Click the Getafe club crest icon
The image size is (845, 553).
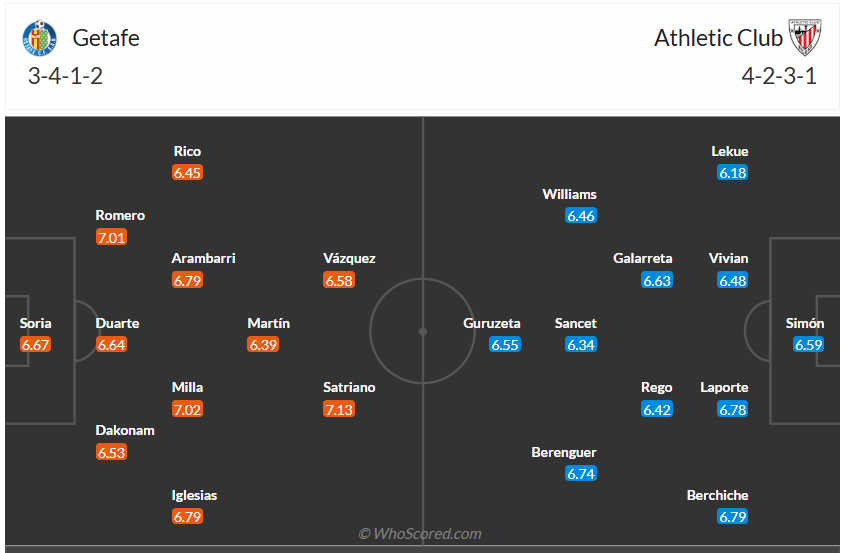click(39, 39)
